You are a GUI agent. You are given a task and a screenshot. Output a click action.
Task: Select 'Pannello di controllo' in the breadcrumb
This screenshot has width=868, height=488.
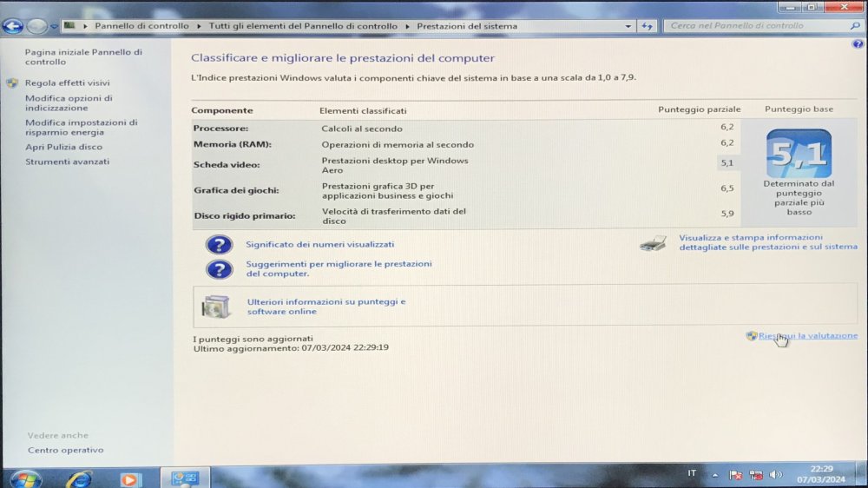tap(141, 26)
